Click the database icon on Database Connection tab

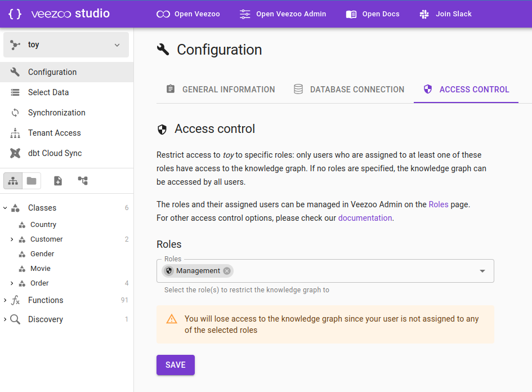[298, 89]
